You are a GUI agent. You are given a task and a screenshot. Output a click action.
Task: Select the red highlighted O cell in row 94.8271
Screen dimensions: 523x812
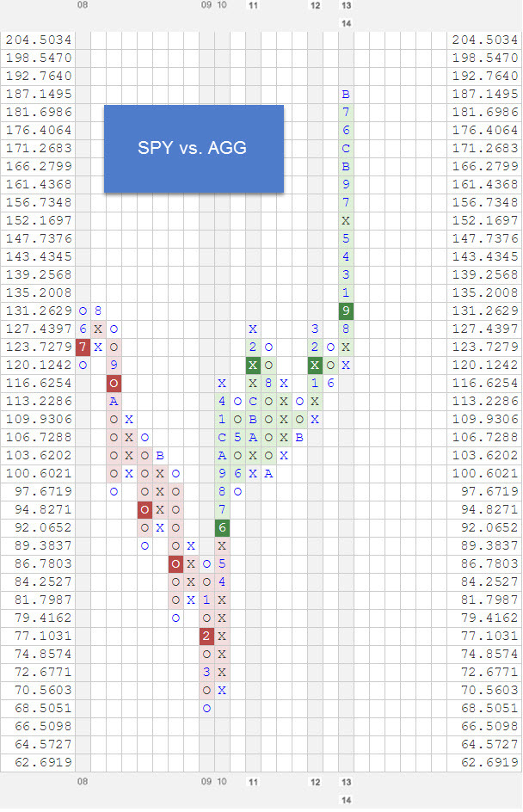click(x=145, y=509)
